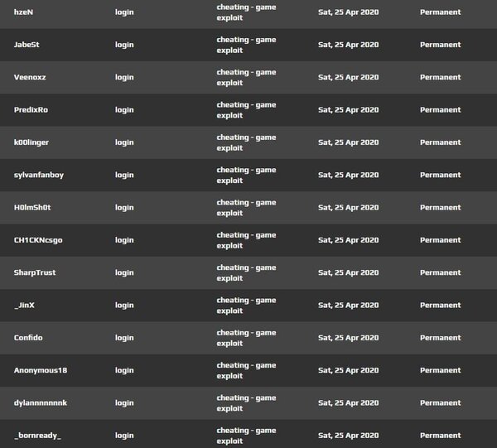Click Permanent label in Confido row
Viewport: 497px width, 448px height.
click(x=441, y=338)
